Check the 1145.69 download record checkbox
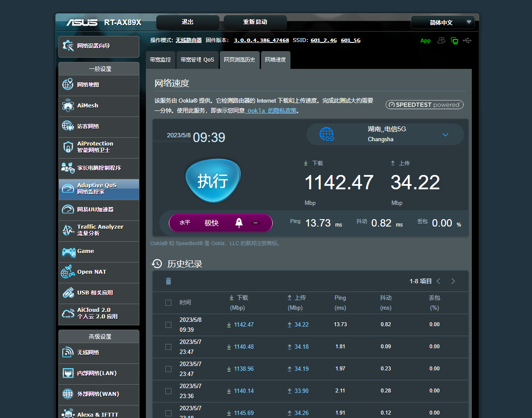The height and width of the screenshot is (418, 532). 168,413
